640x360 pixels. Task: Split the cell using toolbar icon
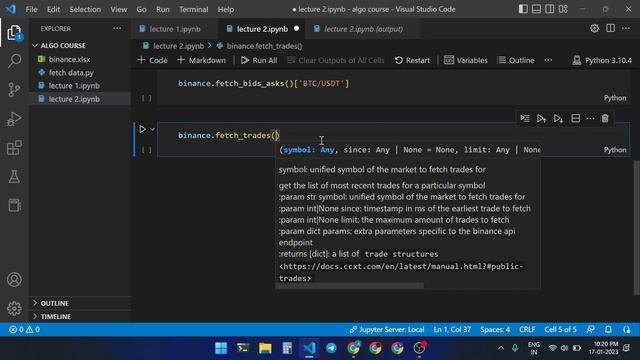pos(576,118)
